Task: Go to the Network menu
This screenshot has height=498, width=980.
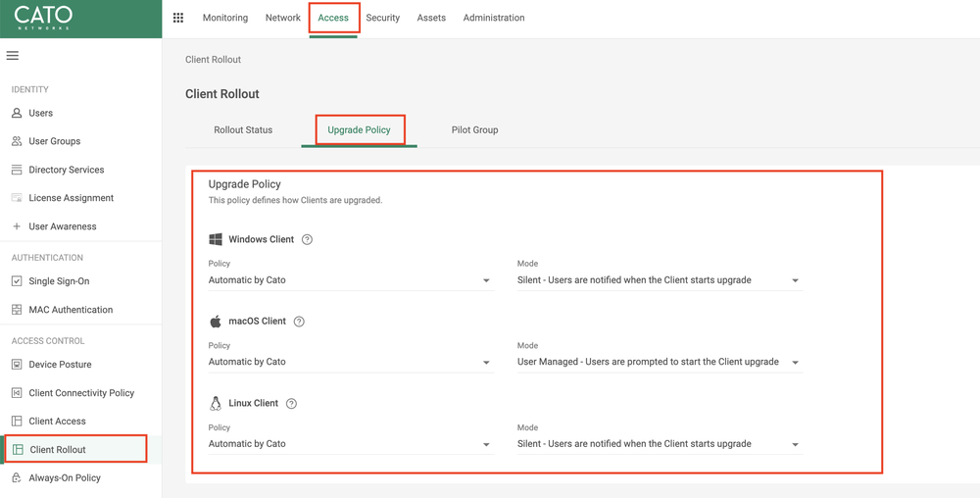Action: (x=283, y=18)
